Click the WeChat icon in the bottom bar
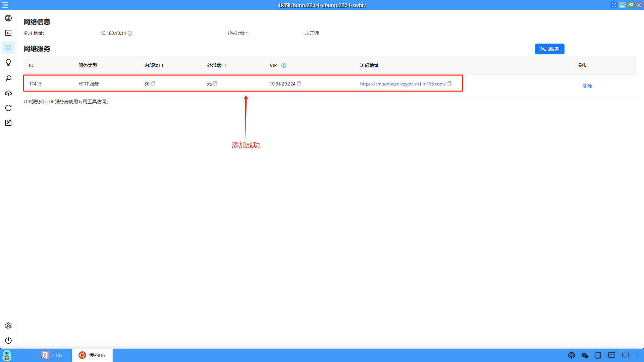The width and height of the screenshot is (644, 362). 585,355
